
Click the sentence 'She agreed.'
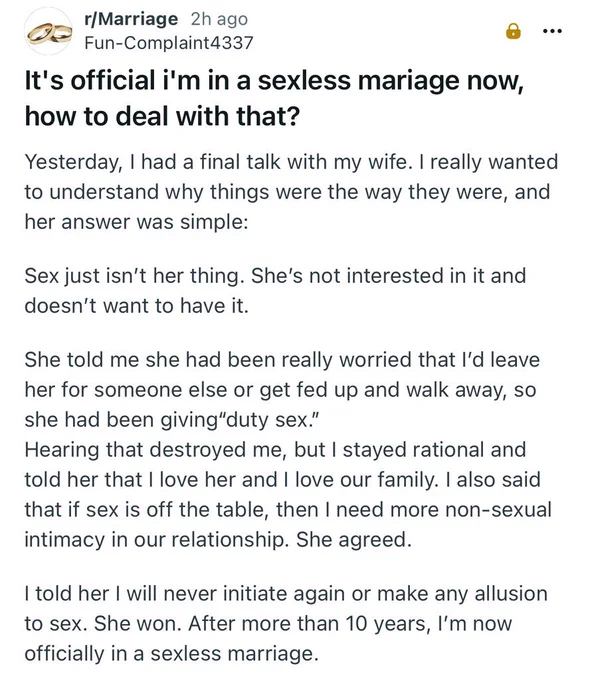click(354, 539)
